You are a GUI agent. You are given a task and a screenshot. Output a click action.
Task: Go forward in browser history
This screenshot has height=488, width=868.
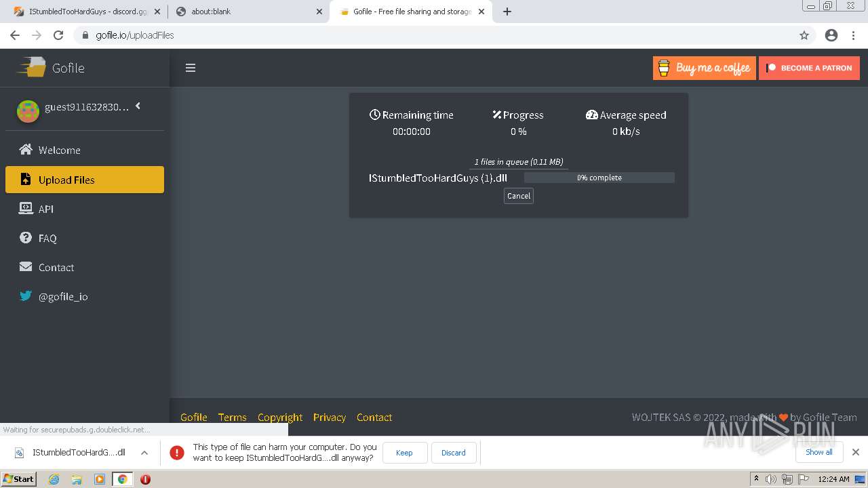pos(37,35)
